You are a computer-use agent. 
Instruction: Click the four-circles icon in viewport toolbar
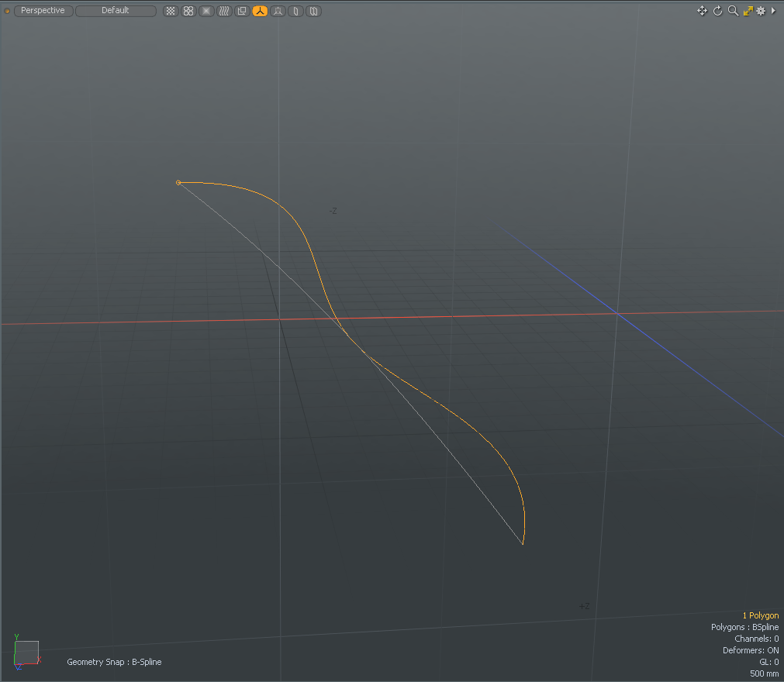(x=188, y=12)
